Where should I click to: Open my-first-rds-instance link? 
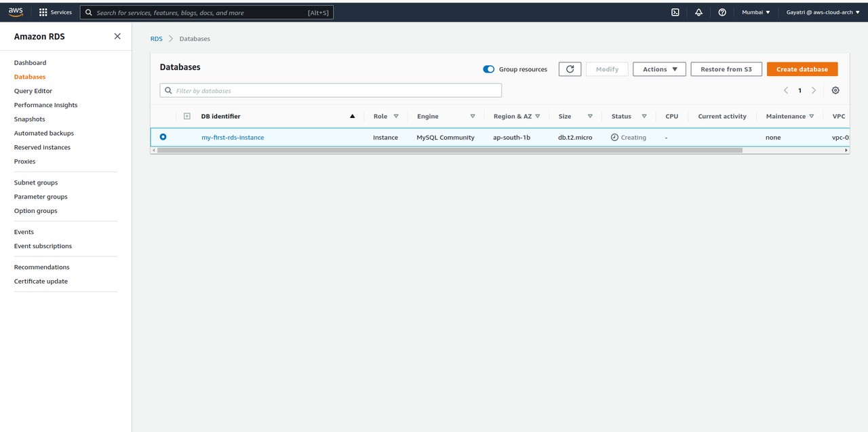(233, 137)
